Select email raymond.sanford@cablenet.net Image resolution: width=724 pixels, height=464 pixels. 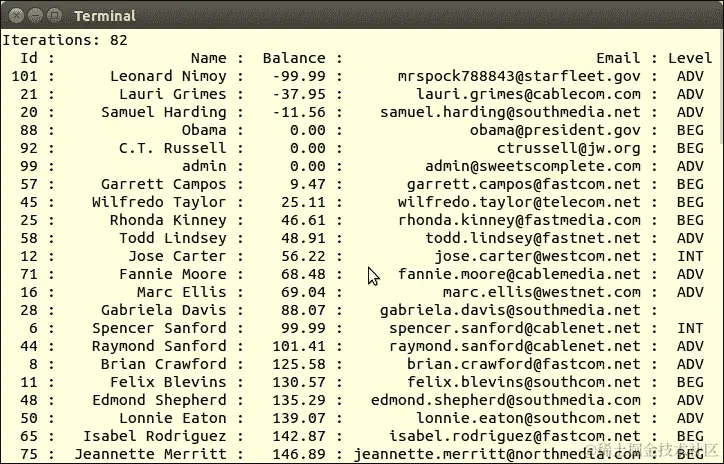515,346
